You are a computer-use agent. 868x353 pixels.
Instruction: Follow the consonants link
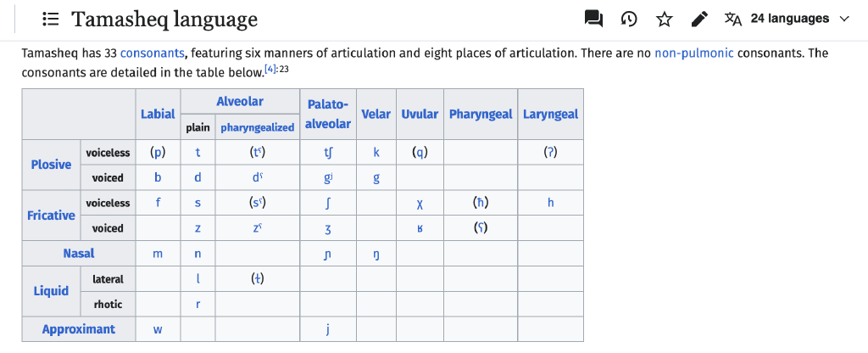[153, 53]
